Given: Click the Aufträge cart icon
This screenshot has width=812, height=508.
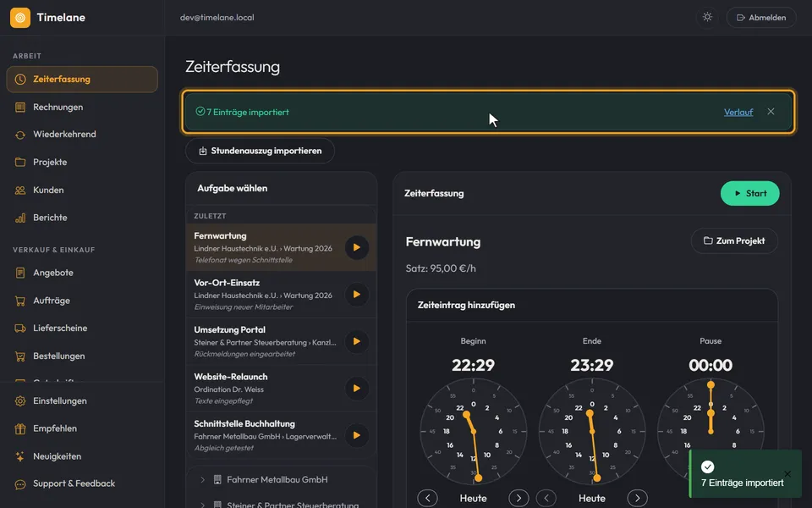Looking at the screenshot, I should (x=20, y=301).
